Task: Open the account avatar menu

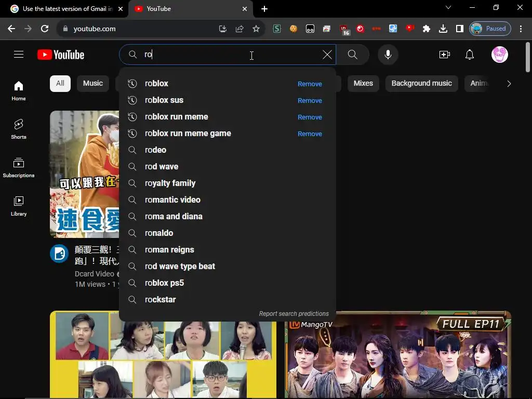Action: [499, 55]
